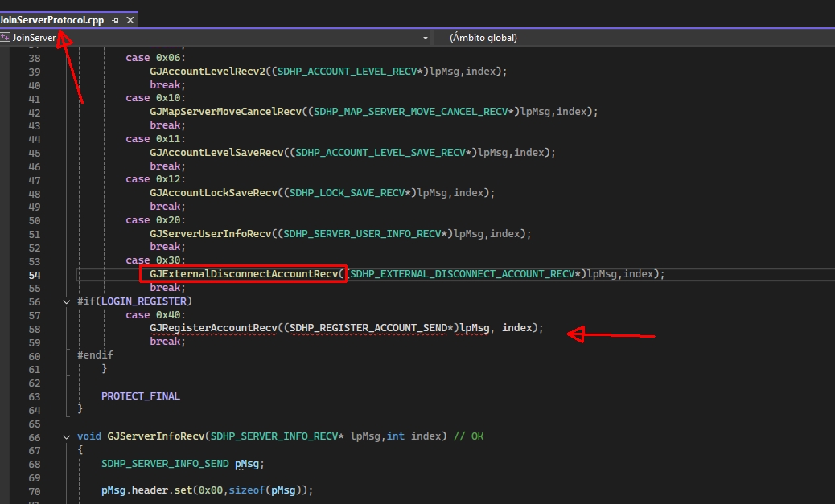Click 'break;' on line 40
The image size is (835, 504).
[167, 85]
